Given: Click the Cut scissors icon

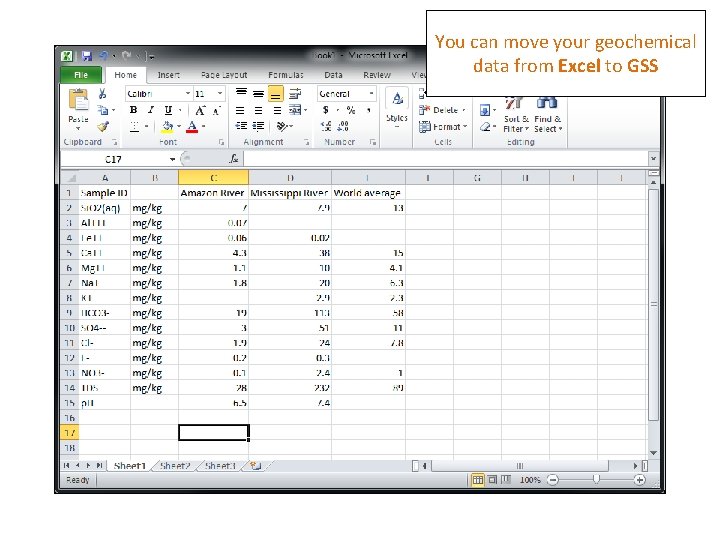Looking at the screenshot, I should coord(102,94).
